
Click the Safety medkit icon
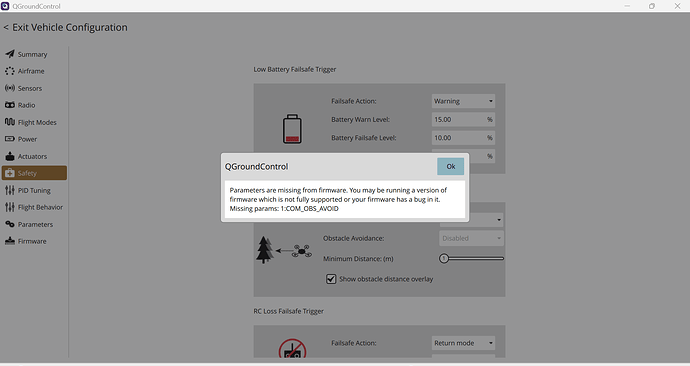10,173
